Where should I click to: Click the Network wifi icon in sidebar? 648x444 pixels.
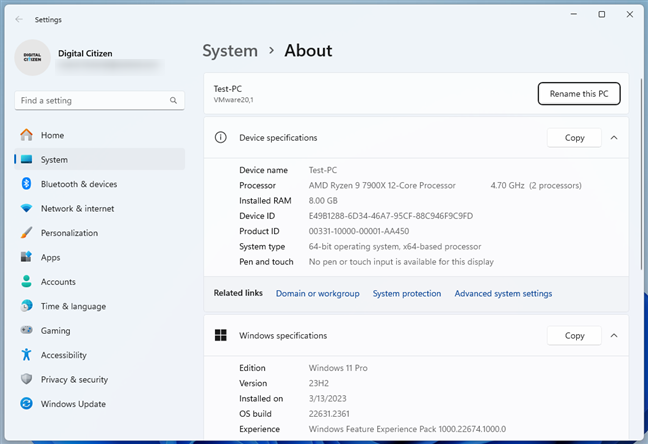pos(26,208)
